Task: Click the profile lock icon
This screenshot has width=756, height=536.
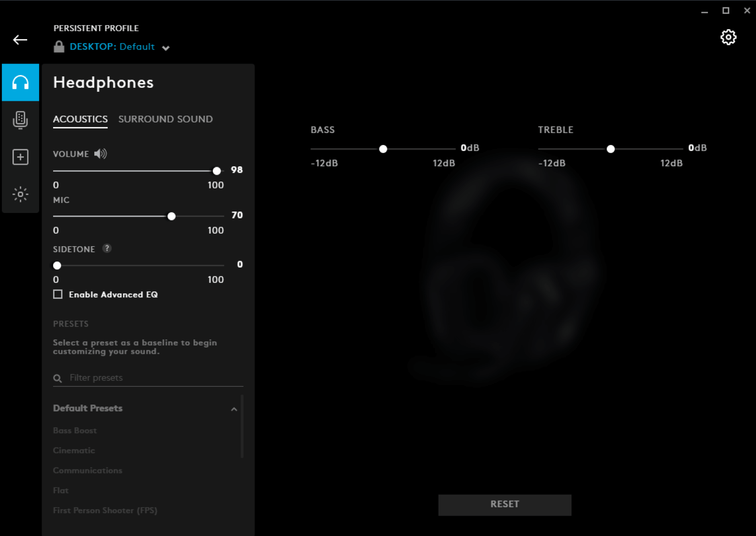Action: [x=59, y=47]
